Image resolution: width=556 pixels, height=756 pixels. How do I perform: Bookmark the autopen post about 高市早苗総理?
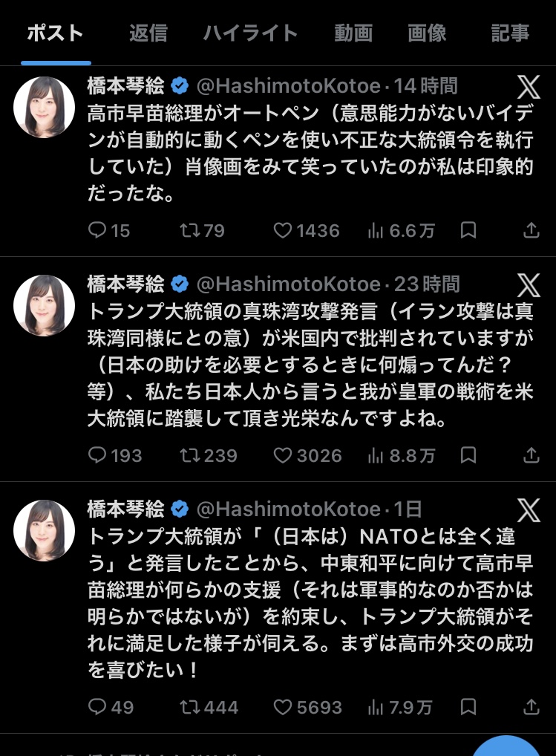pos(468,231)
